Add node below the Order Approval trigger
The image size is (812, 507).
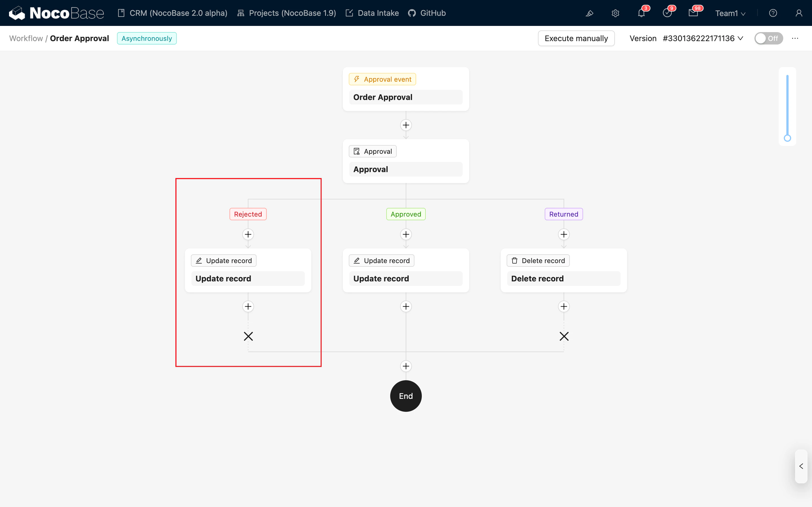pos(406,125)
